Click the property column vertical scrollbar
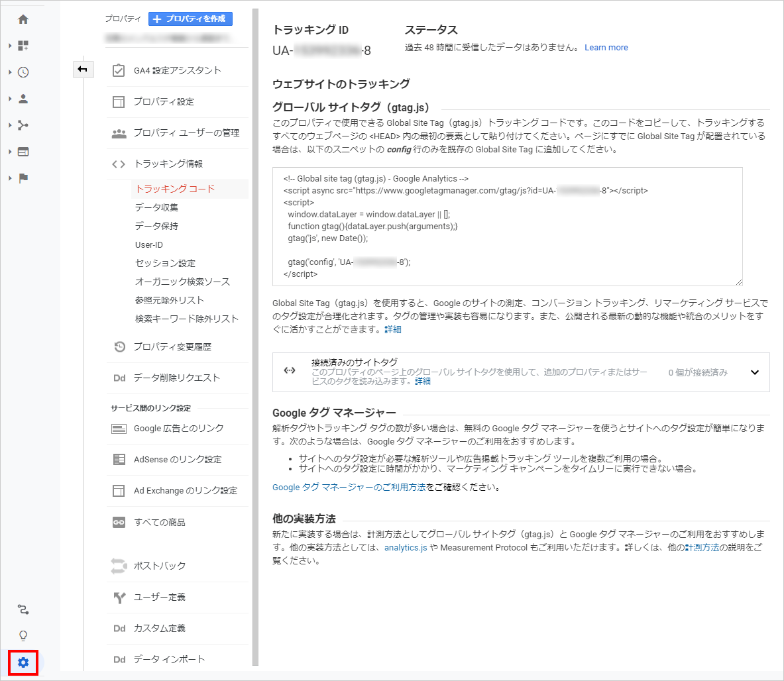 pos(256,337)
